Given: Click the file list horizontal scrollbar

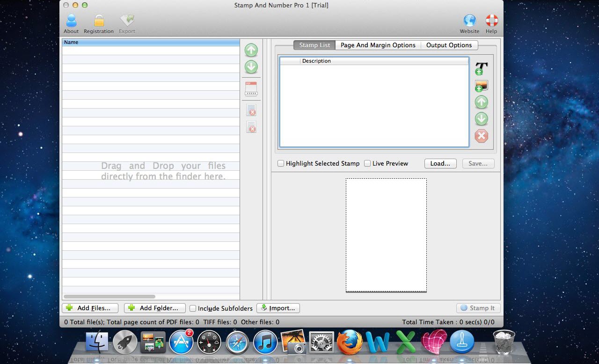Looking at the screenshot, I should tap(109, 297).
